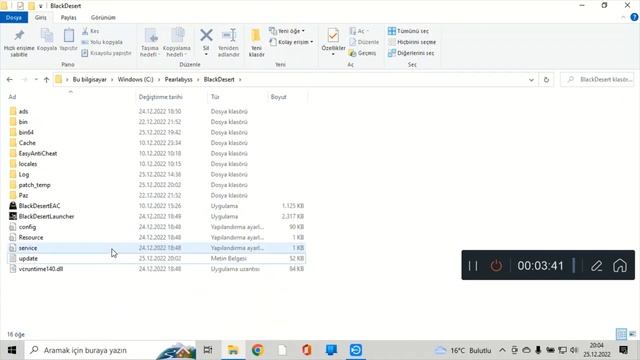The image size is (640, 360).
Task: Select the config settings file
Action: (27, 227)
